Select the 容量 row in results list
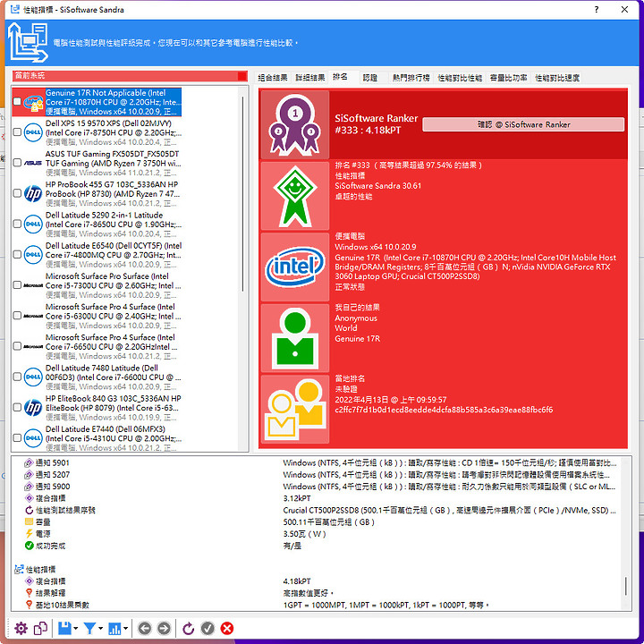Viewport: 644px width, 644px height. (321, 522)
